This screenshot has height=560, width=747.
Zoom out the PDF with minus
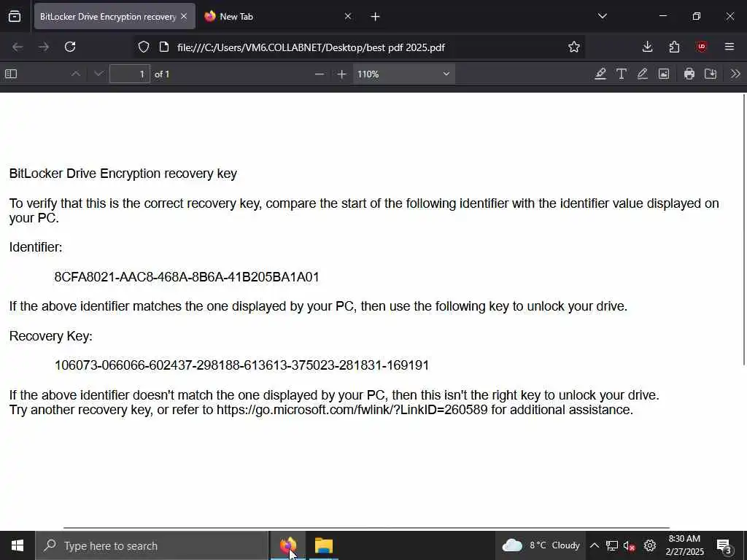tap(320, 74)
